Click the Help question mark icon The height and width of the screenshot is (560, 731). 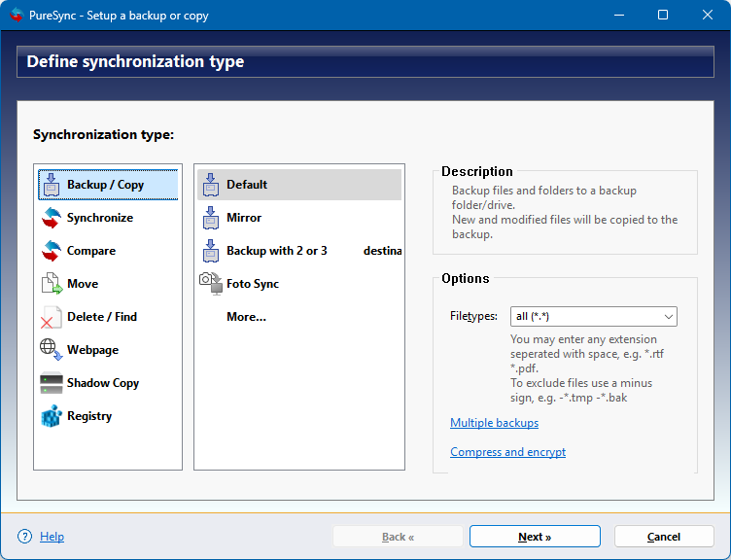[24, 537]
